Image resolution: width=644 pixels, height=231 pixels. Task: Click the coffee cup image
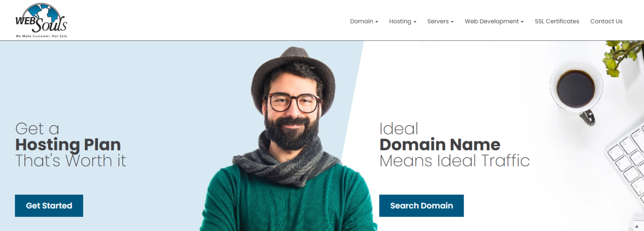click(576, 91)
